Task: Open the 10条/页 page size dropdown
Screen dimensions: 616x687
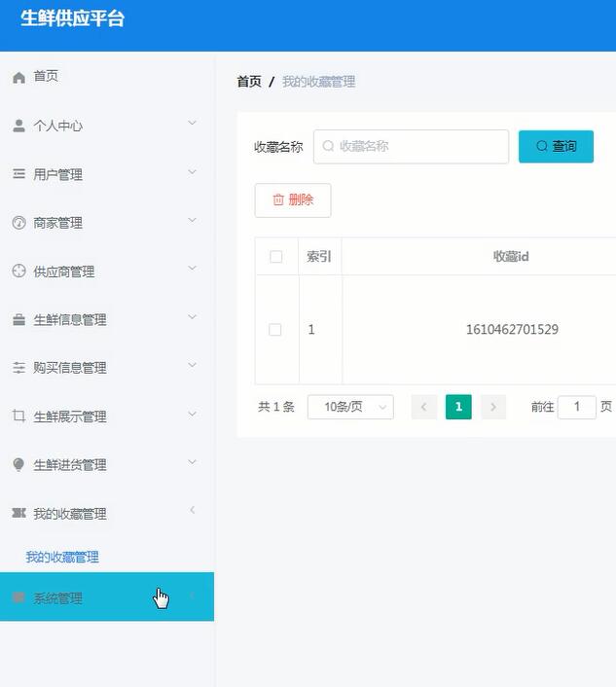Action: click(x=350, y=407)
